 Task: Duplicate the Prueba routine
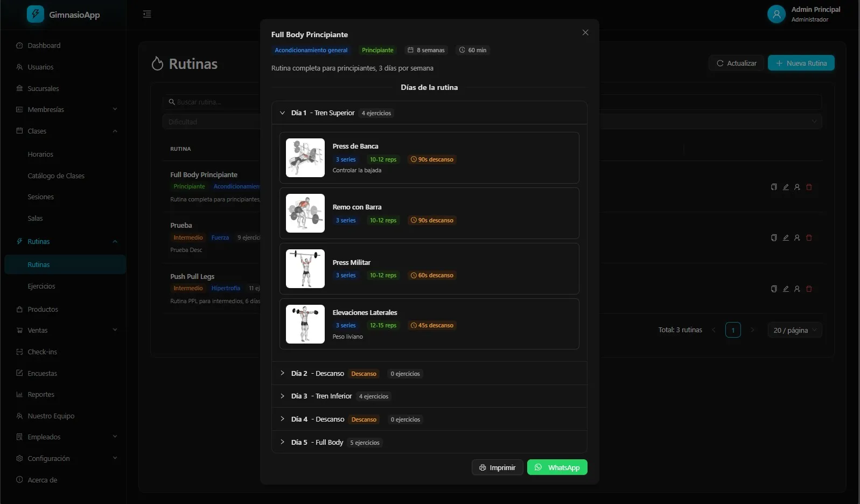pyautogui.click(x=774, y=238)
